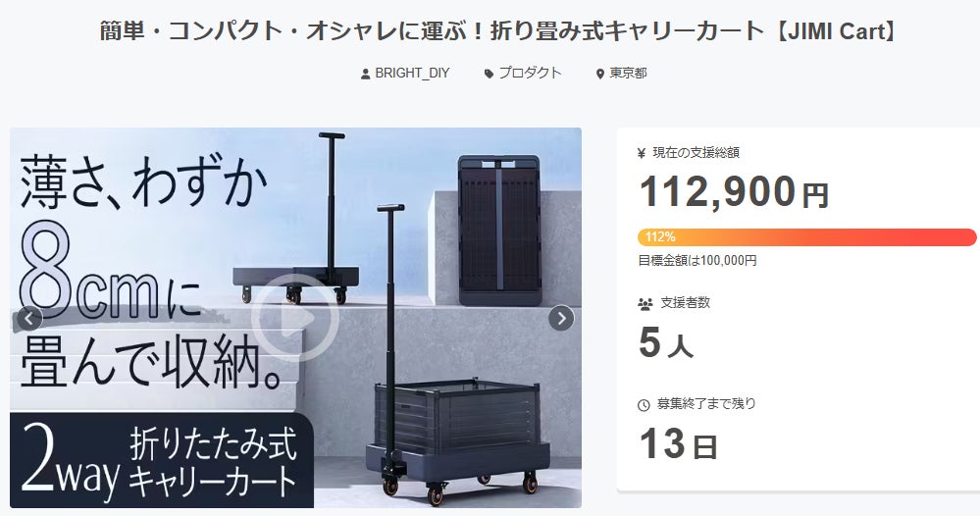Image resolution: width=980 pixels, height=516 pixels.
Task: Click the 13日 remaining days figure
Action: 678,444
